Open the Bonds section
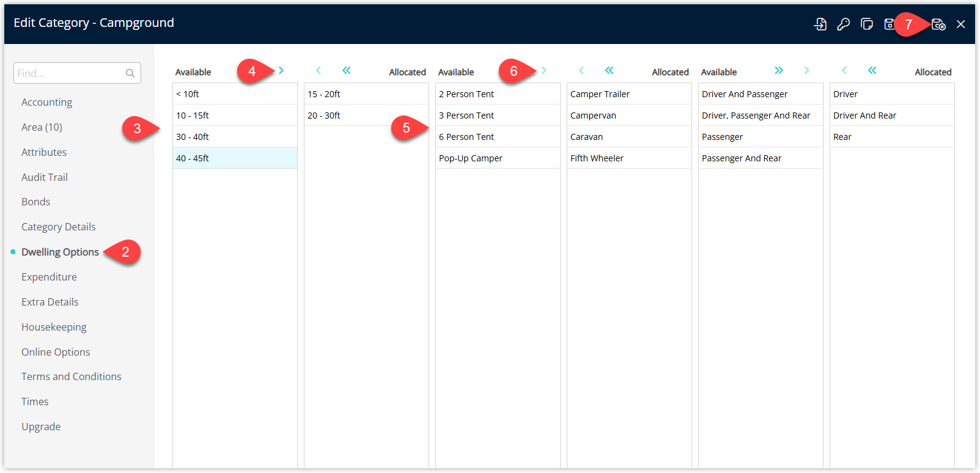 coord(35,202)
